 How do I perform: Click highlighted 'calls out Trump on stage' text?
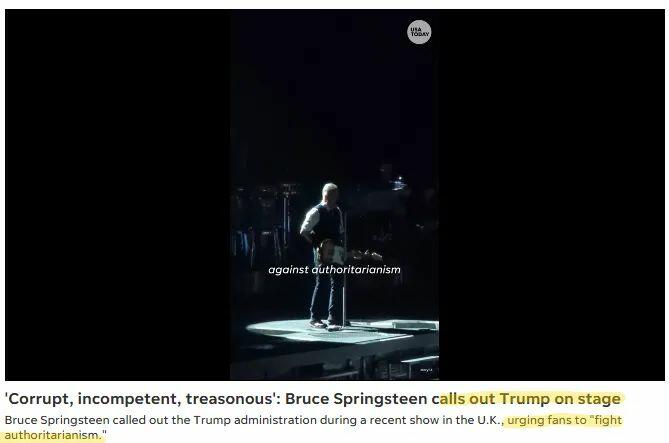[x=530, y=399]
